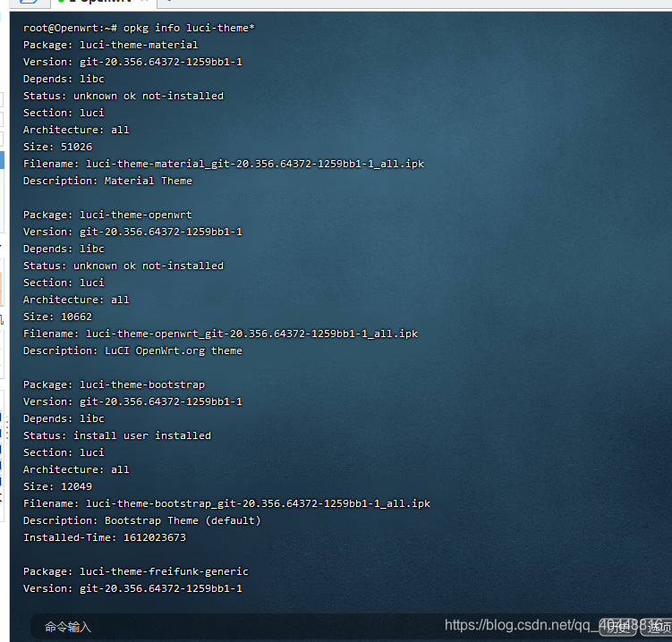Select 'Package: luci-theme-material' line
Screen dimensions: 672x642
click(x=111, y=45)
